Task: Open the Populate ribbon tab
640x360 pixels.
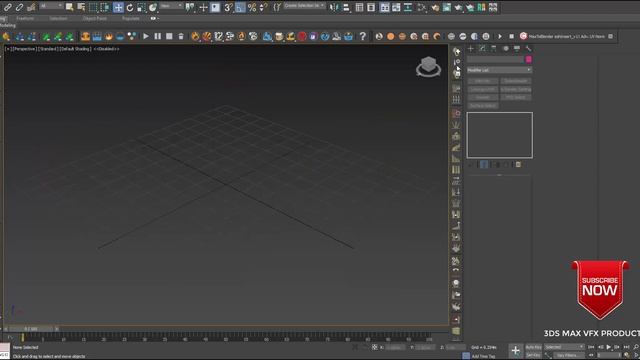Action: click(x=131, y=18)
